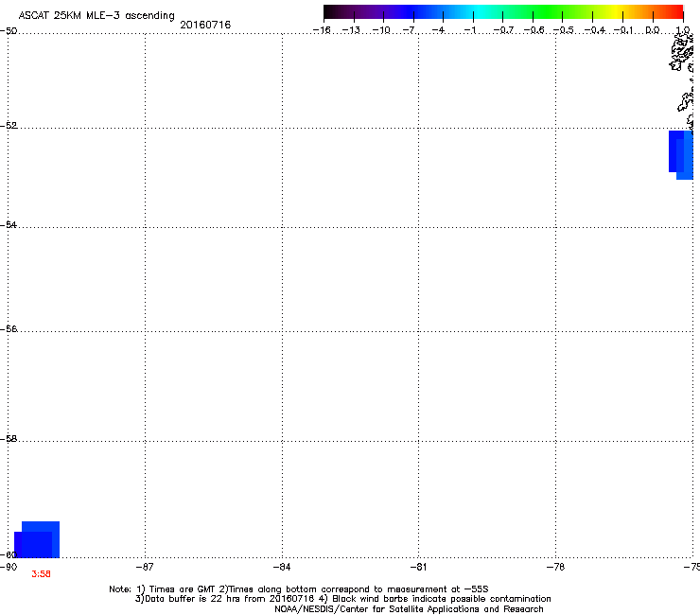700x615 pixels.
Task: Click the color bar label -0.5
Action: click(x=564, y=30)
